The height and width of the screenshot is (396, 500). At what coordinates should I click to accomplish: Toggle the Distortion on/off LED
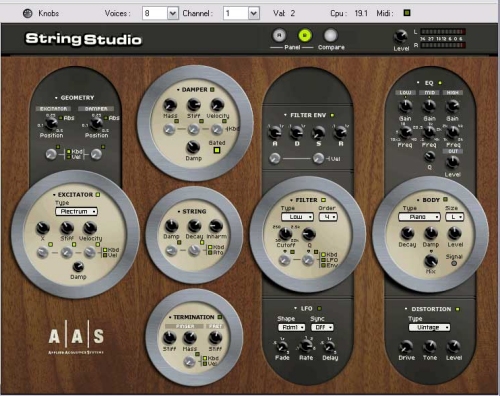[458, 309]
